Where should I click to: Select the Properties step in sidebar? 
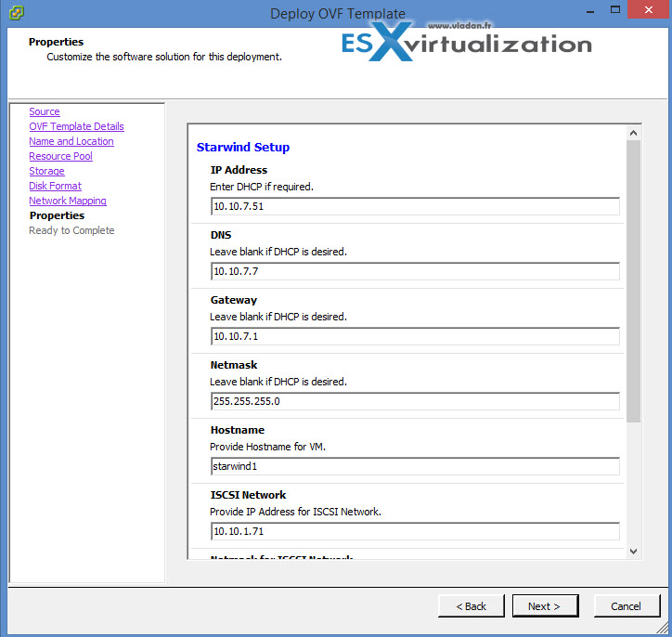tap(57, 215)
